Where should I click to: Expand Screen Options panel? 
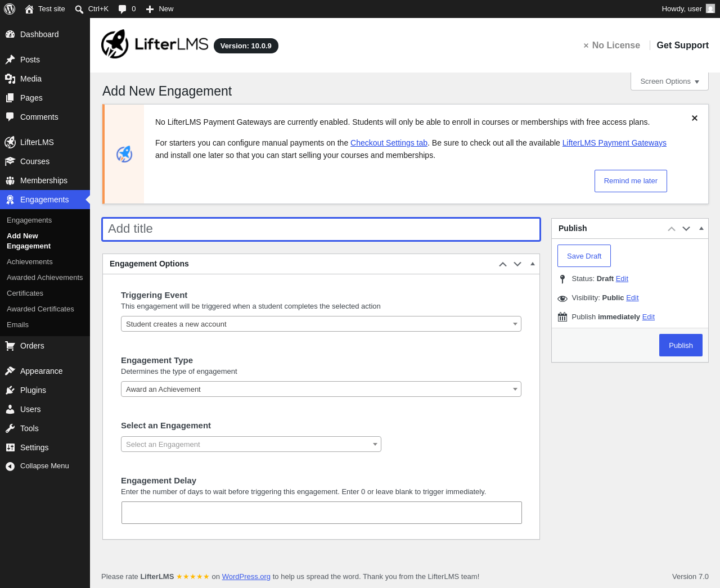point(669,82)
